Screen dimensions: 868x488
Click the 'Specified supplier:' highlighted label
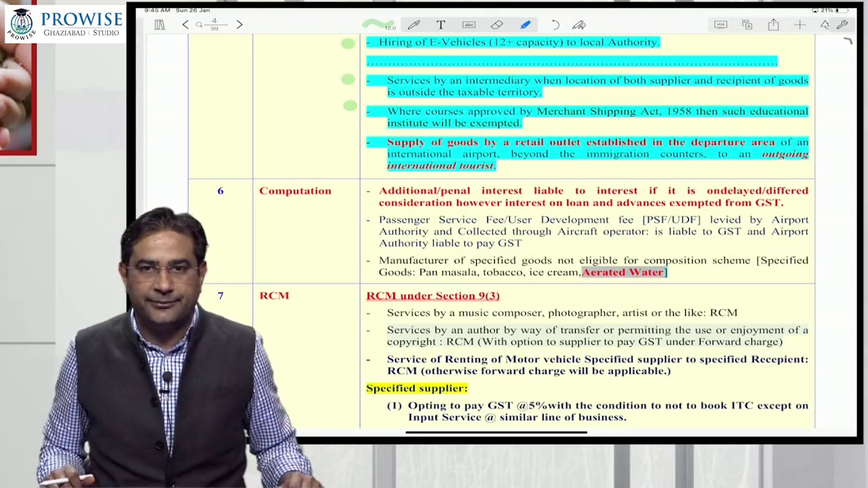417,388
